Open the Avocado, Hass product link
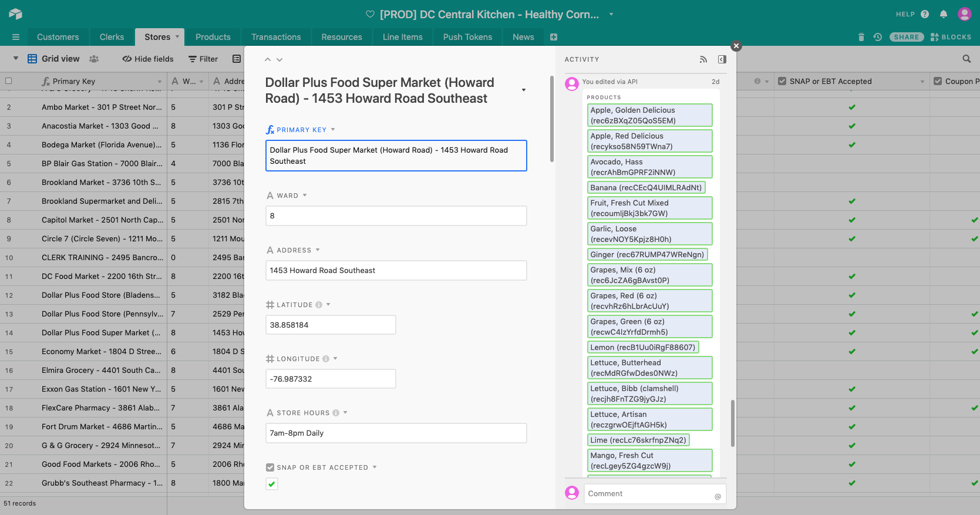This screenshot has height=515, width=980. [x=650, y=167]
